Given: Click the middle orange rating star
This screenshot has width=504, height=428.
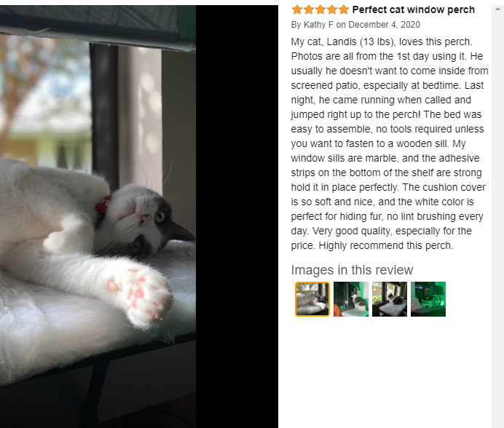Looking at the screenshot, I should coord(320,10).
